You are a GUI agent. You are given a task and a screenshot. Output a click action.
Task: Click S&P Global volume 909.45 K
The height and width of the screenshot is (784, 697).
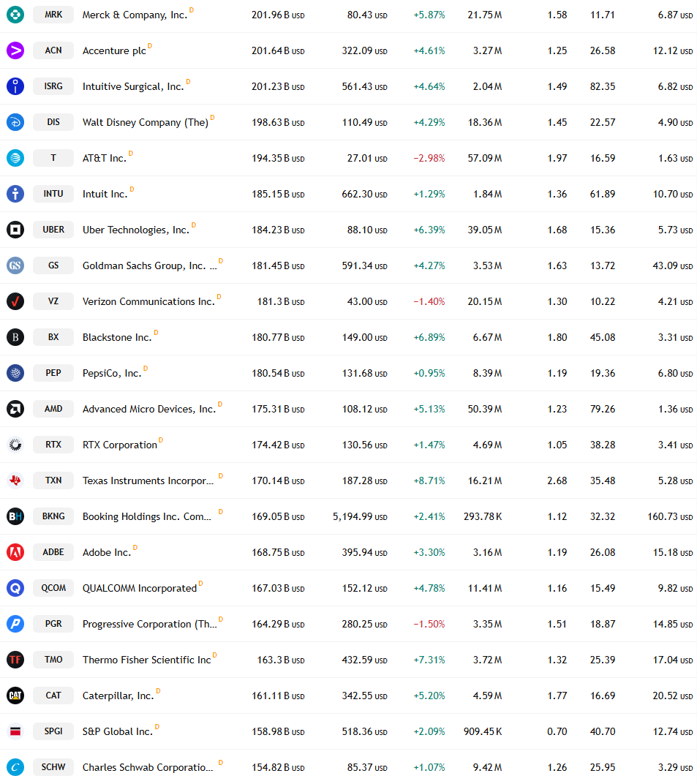pyautogui.click(x=483, y=731)
